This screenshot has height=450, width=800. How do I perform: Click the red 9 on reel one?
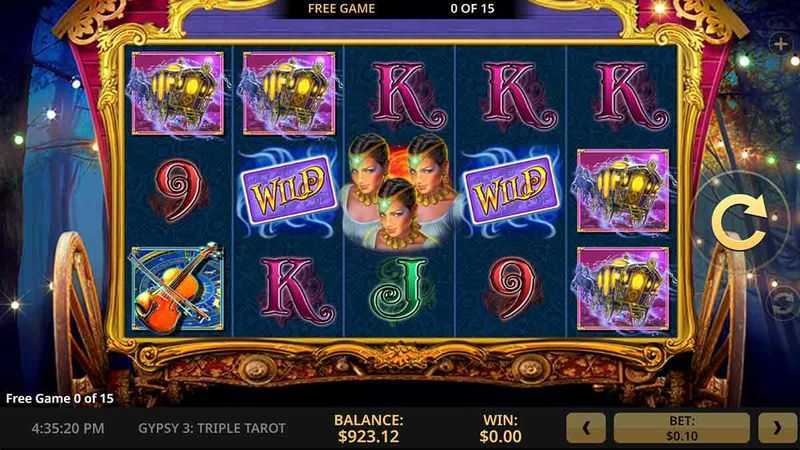click(x=178, y=190)
